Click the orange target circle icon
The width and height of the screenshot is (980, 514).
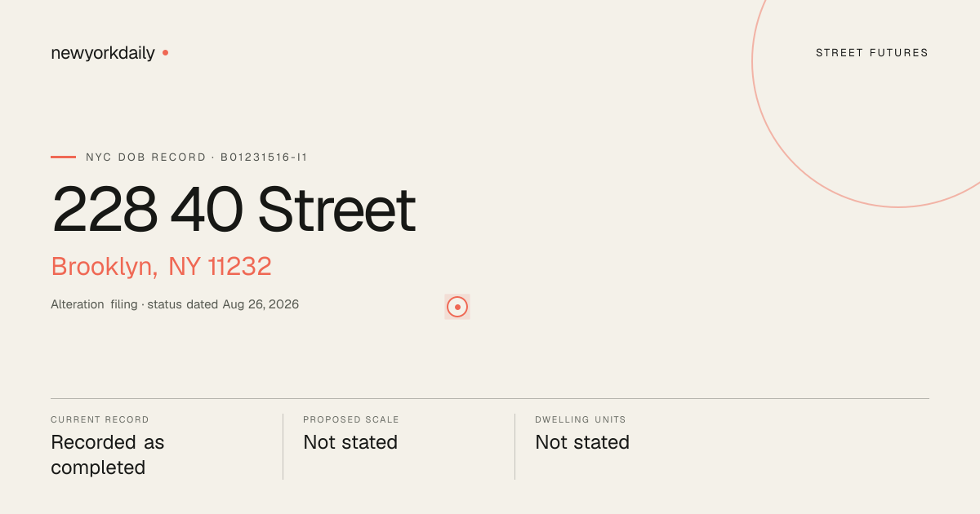point(457,307)
